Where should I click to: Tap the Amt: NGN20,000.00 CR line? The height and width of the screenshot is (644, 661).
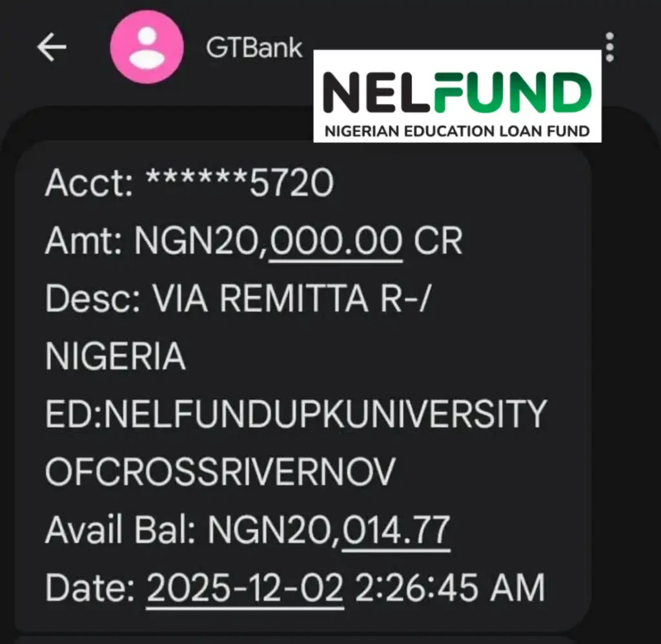(x=252, y=242)
